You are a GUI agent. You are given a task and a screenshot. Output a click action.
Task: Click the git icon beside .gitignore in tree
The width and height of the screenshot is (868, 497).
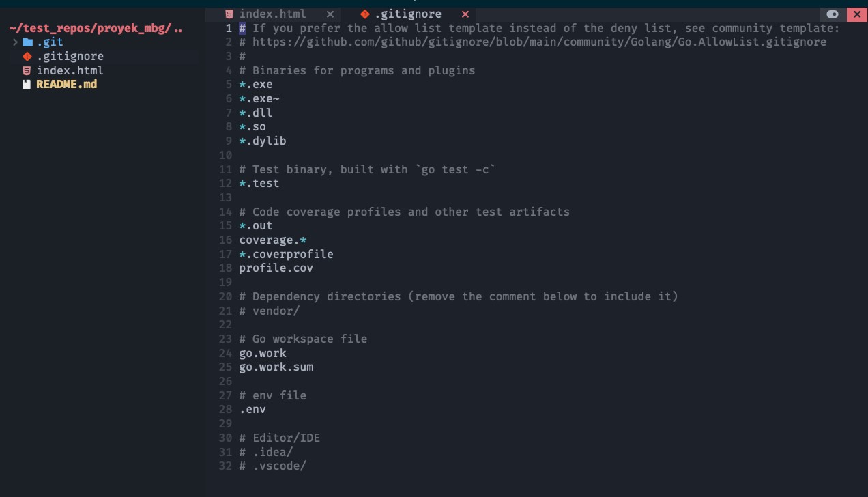(27, 57)
